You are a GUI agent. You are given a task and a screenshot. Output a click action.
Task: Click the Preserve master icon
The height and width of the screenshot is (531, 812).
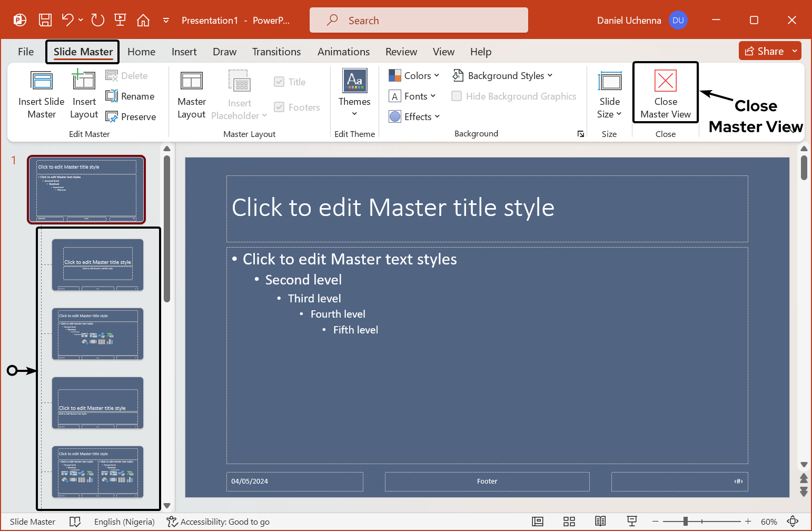[112, 117]
